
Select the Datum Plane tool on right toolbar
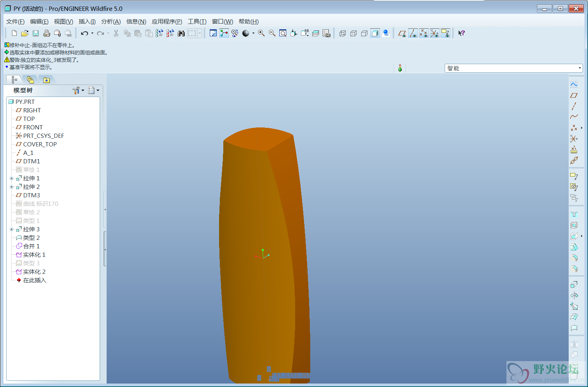[574, 95]
